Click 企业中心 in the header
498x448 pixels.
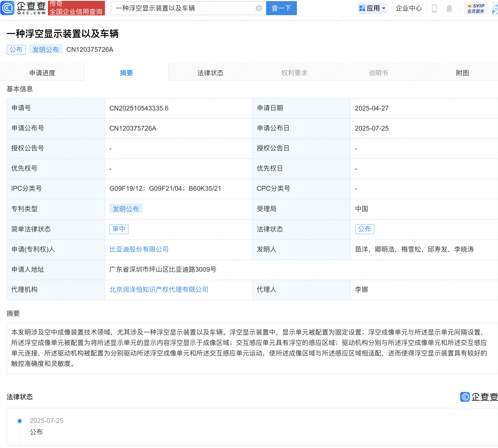pyautogui.click(x=408, y=8)
